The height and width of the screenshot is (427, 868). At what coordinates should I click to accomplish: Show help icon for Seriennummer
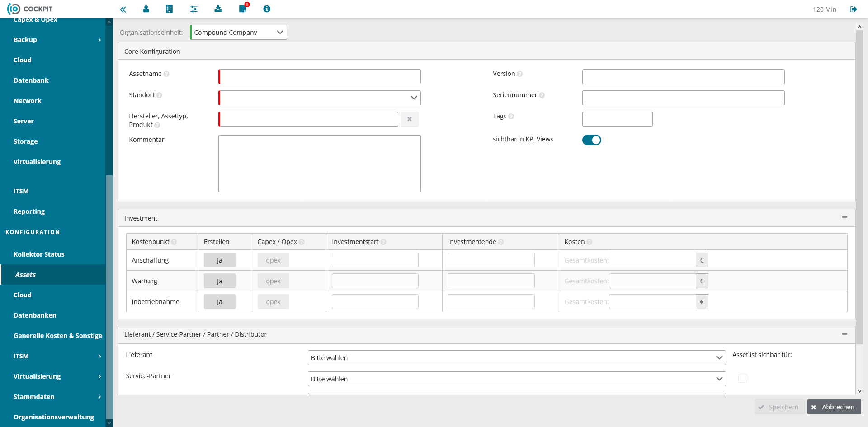pyautogui.click(x=542, y=95)
